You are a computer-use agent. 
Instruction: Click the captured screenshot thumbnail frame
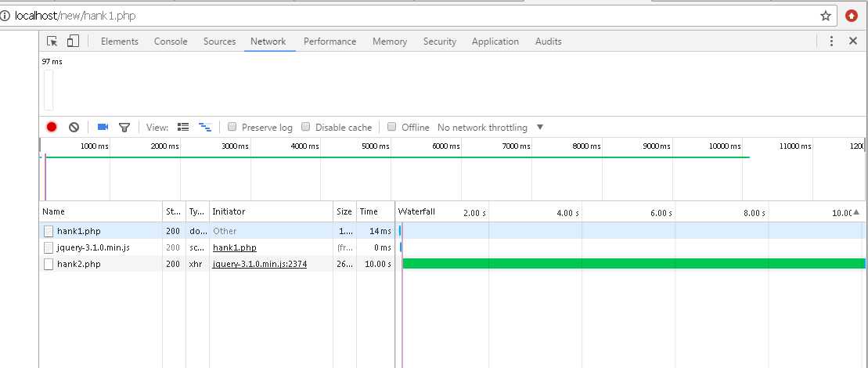tap(49, 89)
